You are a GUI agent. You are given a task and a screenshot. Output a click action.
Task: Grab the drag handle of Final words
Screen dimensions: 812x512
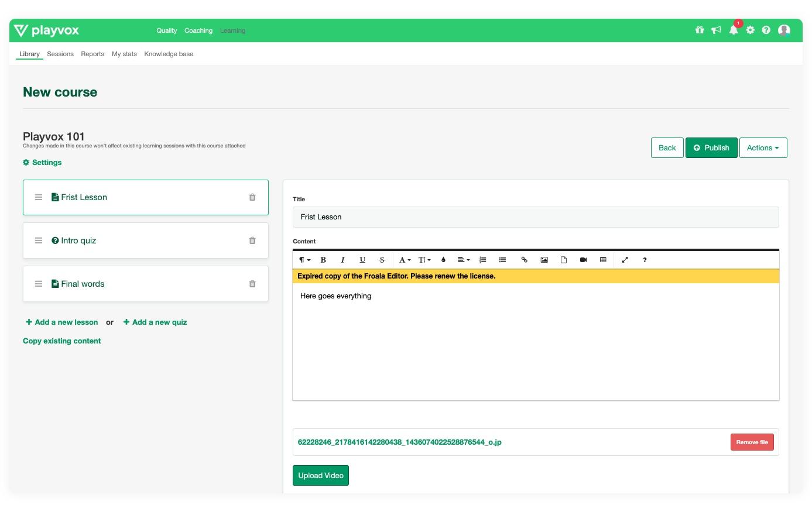pos(39,284)
